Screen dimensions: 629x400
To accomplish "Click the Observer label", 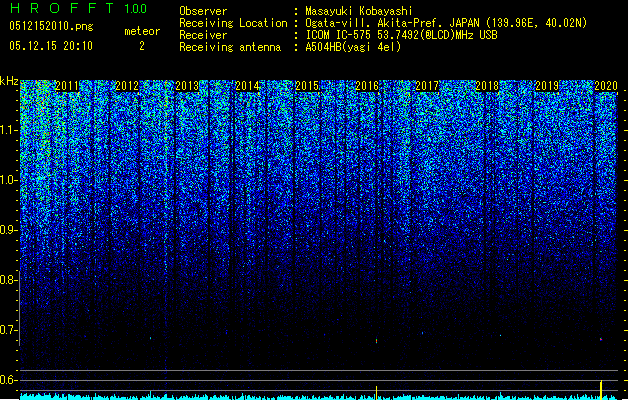I will (x=203, y=11).
